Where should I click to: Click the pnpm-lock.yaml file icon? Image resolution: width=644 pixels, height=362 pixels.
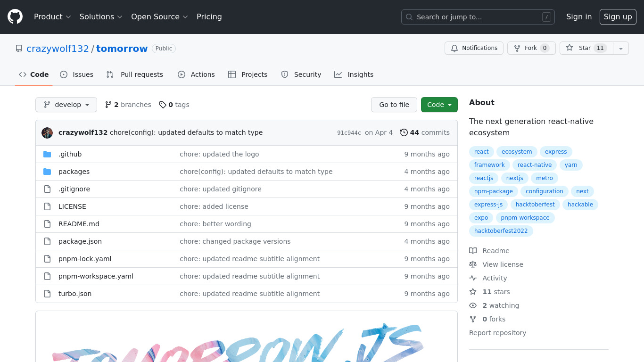tap(47, 259)
